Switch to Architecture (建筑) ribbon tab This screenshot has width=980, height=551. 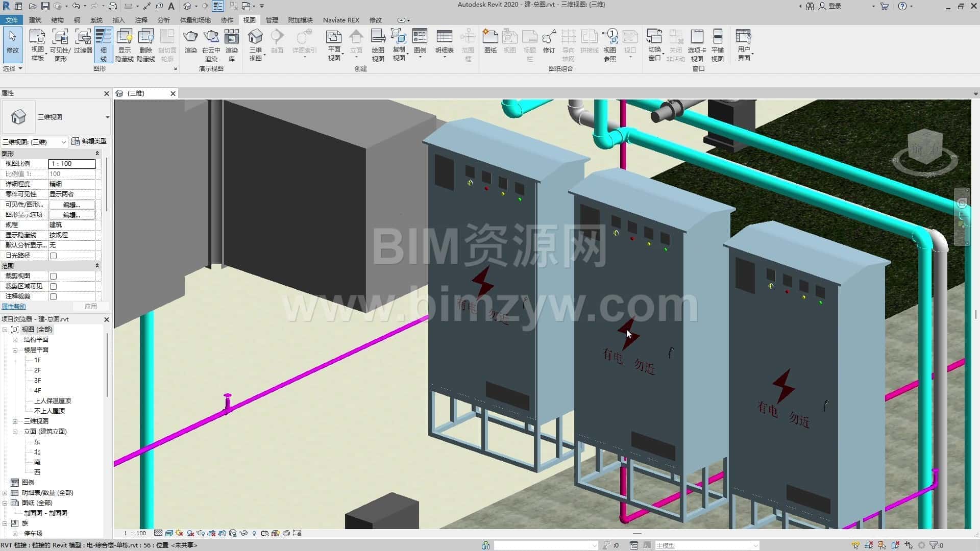coord(35,20)
